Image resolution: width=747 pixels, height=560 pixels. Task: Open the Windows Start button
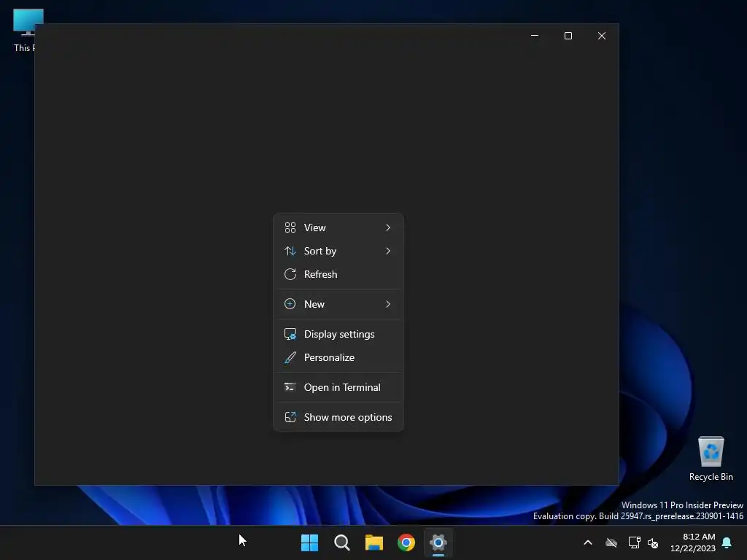pos(309,542)
